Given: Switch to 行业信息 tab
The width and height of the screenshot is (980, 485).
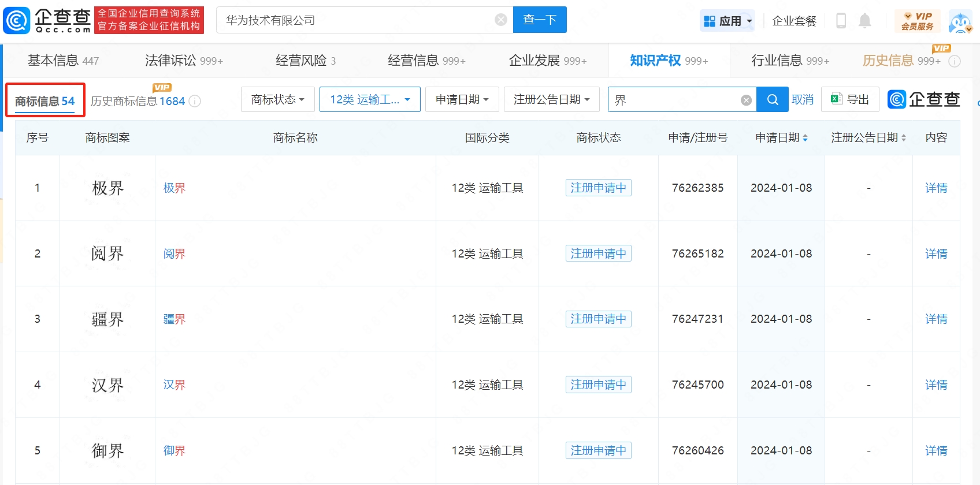Looking at the screenshot, I should 790,61.
